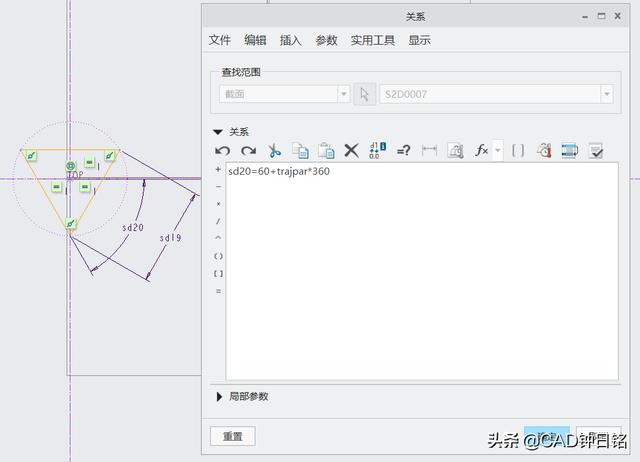Collapse the 关系 section
Viewport: 640px width, 462px height.
pyautogui.click(x=218, y=132)
